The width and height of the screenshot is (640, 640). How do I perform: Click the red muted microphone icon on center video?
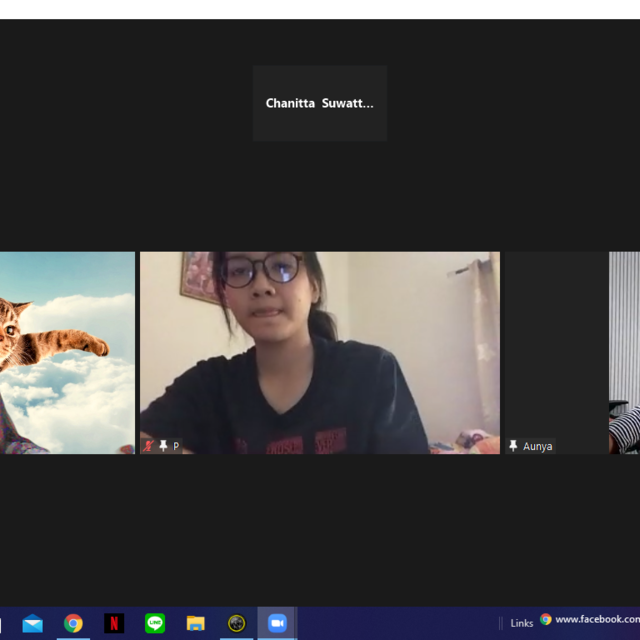pos(149,446)
